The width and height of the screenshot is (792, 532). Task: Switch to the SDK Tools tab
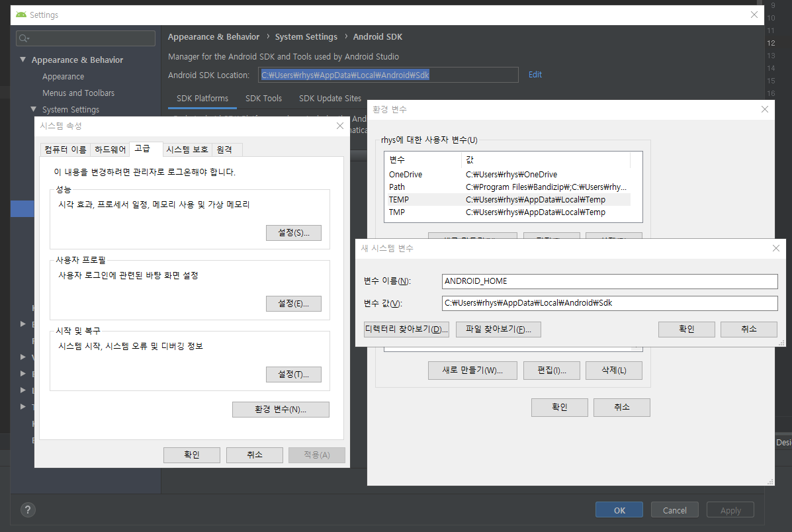(x=263, y=99)
